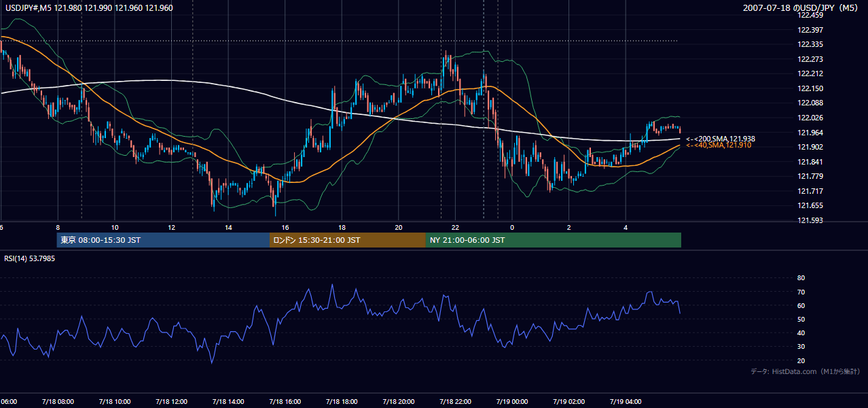868x408 pixels.
Task: Click the 7/18 22:00 time axis label
Action: [x=455, y=402]
